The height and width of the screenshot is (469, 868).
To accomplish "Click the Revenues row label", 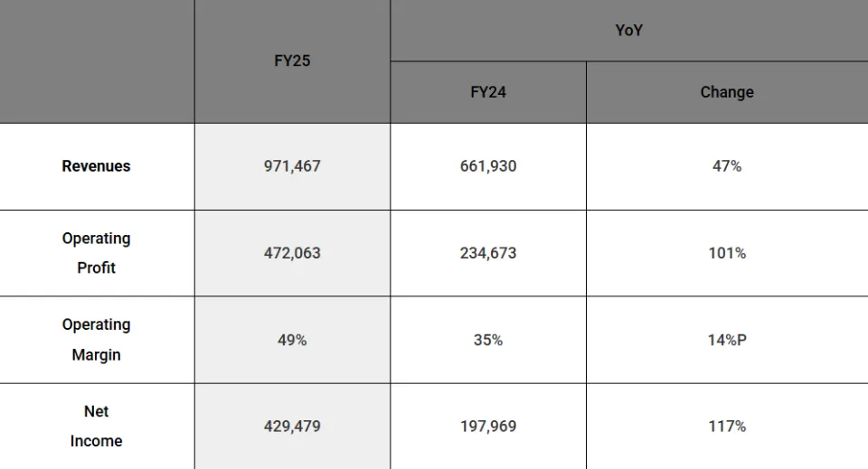I will click(96, 166).
